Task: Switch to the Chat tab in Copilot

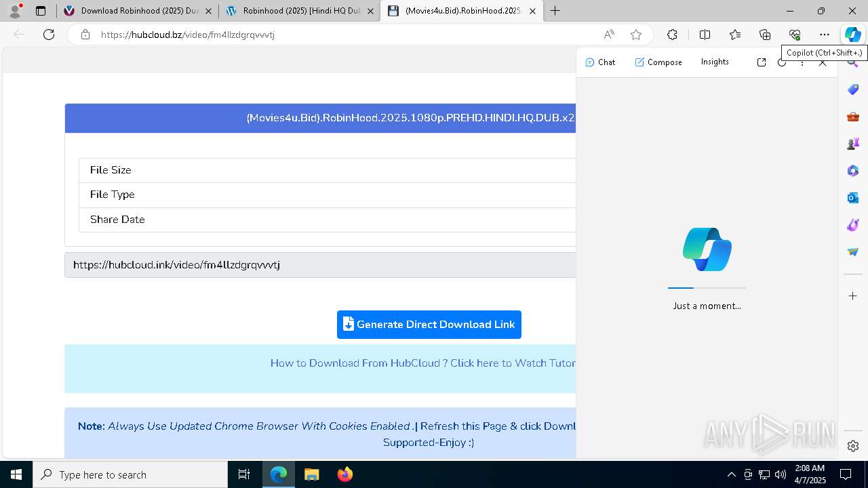Action: tap(600, 62)
